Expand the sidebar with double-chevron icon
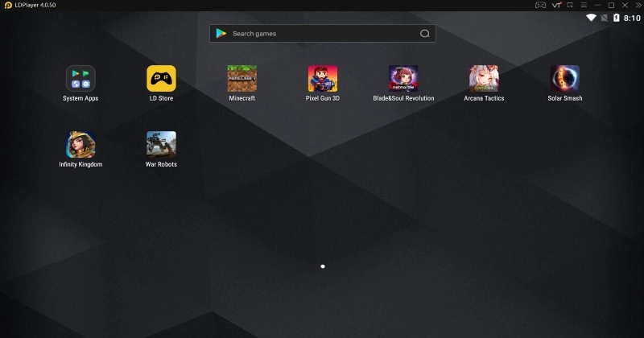Image resolution: width=644 pixels, height=338 pixels. [x=638, y=6]
